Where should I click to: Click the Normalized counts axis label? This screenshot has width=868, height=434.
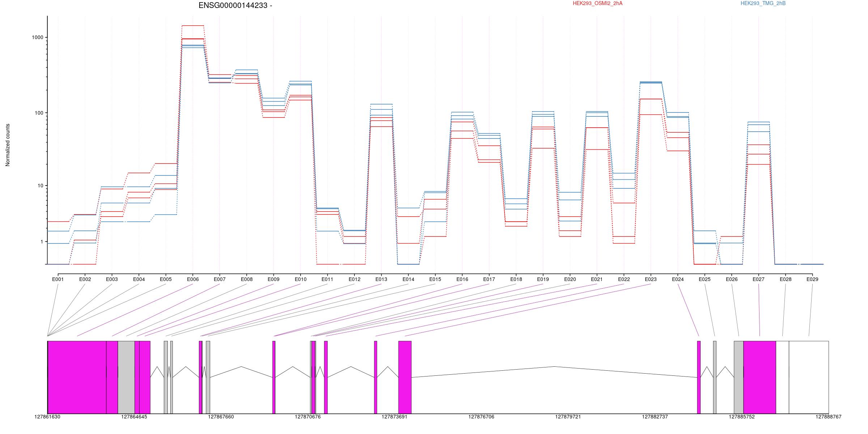point(8,145)
